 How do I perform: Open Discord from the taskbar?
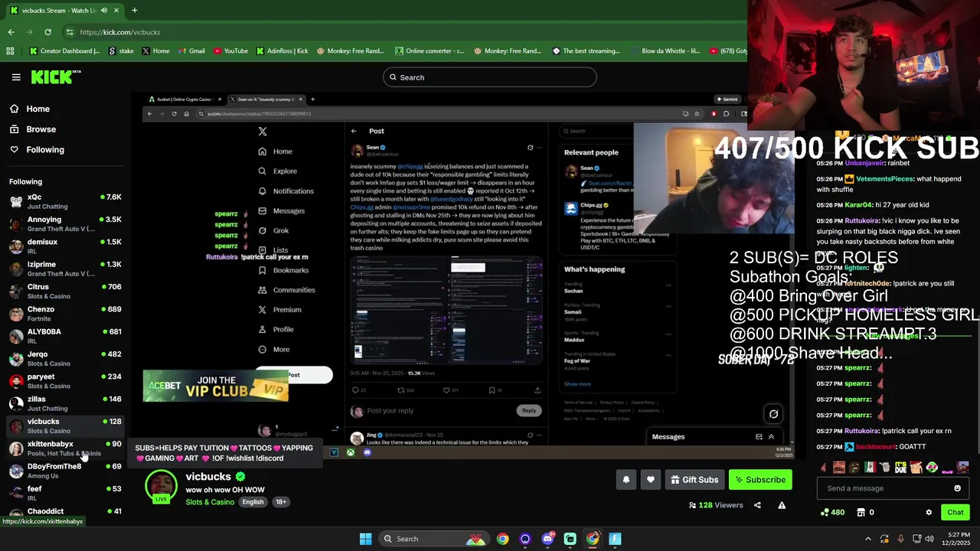tap(547, 539)
